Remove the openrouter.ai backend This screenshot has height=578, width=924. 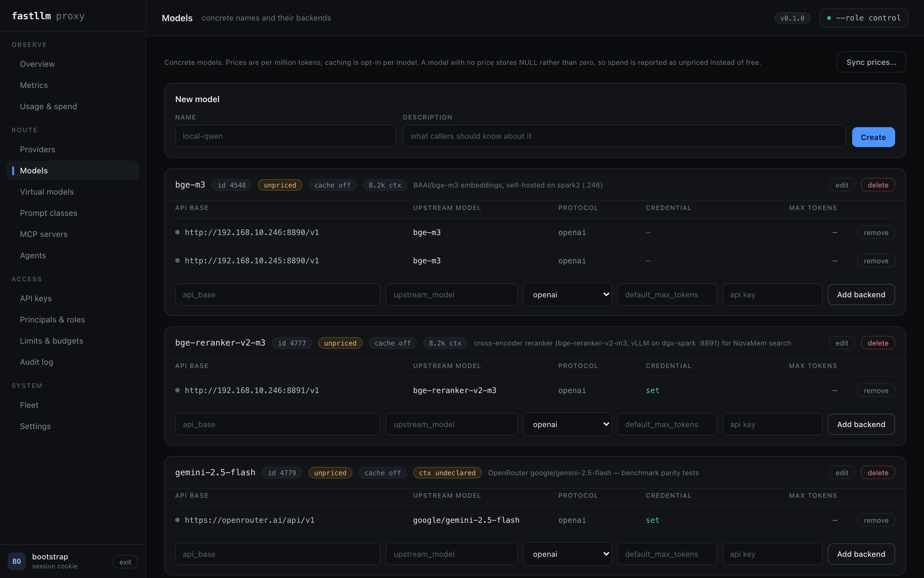(x=876, y=520)
